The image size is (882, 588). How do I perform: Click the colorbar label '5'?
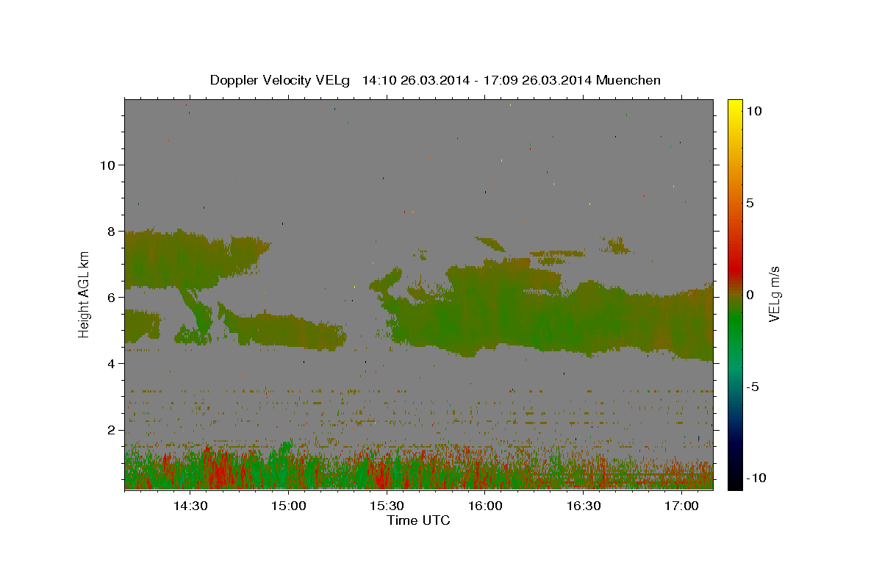750,203
